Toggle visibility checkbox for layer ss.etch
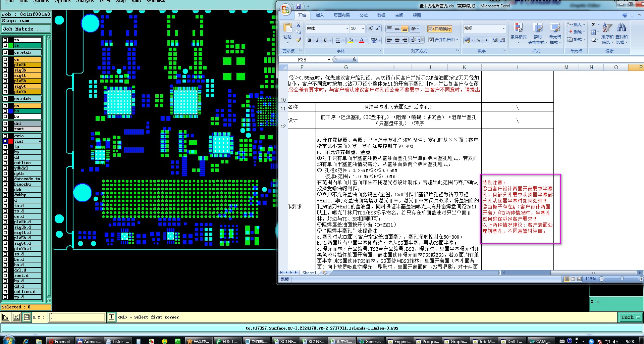Image resolution: width=644 pixels, height=344 pixels. pyautogui.click(x=5, y=99)
